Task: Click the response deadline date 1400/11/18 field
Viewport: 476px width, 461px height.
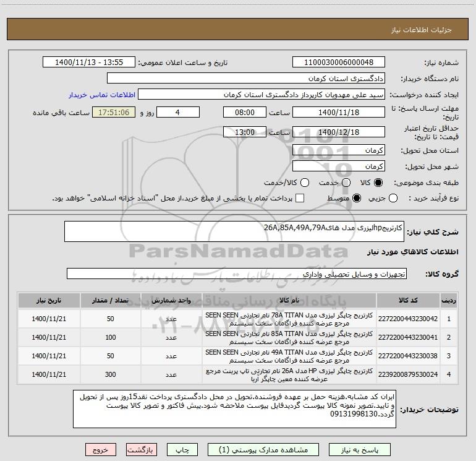Action: click(339, 112)
